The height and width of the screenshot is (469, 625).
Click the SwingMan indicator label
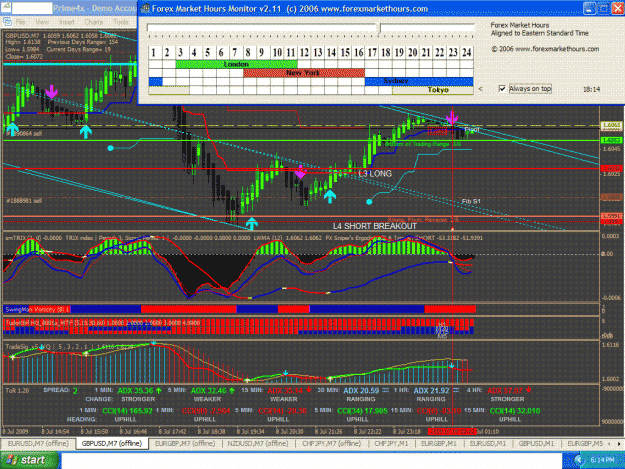(37, 309)
